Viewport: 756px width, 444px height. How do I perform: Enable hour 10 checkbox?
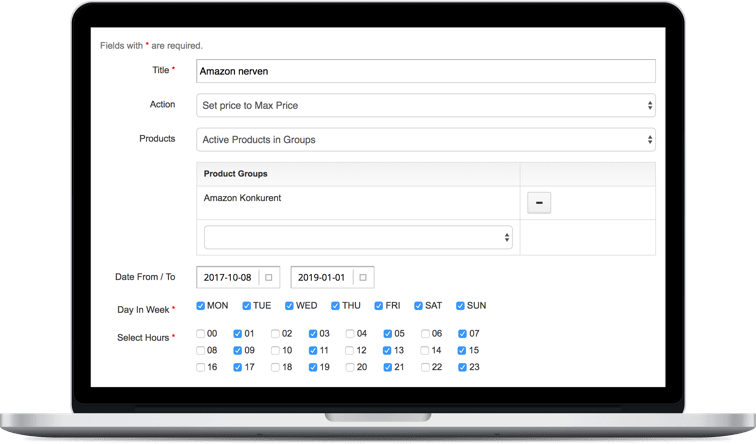point(275,350)
